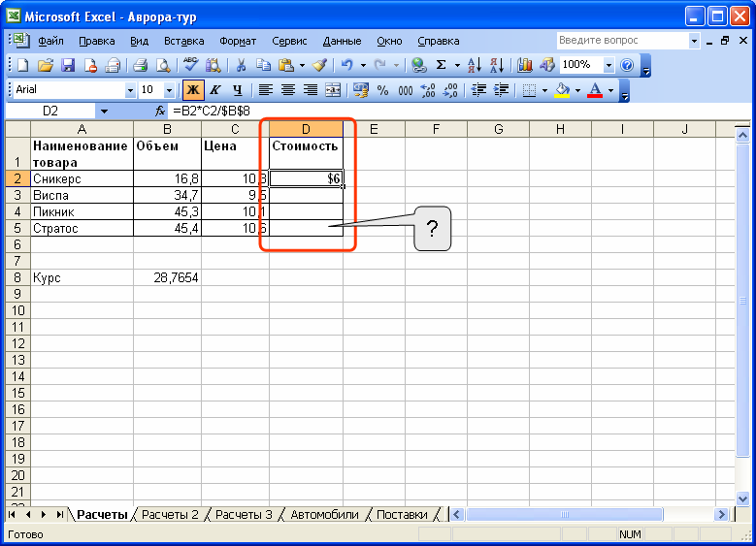
Task: Click the insert function fx button
Action: pos(160,112)
